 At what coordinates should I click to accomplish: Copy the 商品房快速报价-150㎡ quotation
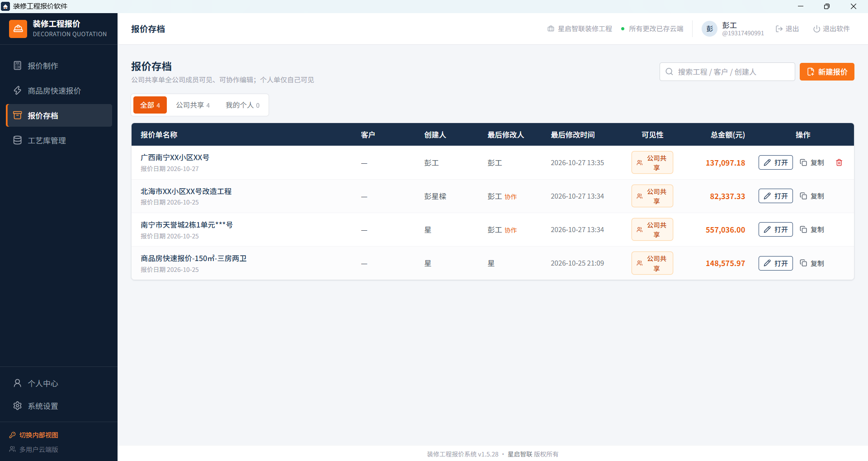812,263
